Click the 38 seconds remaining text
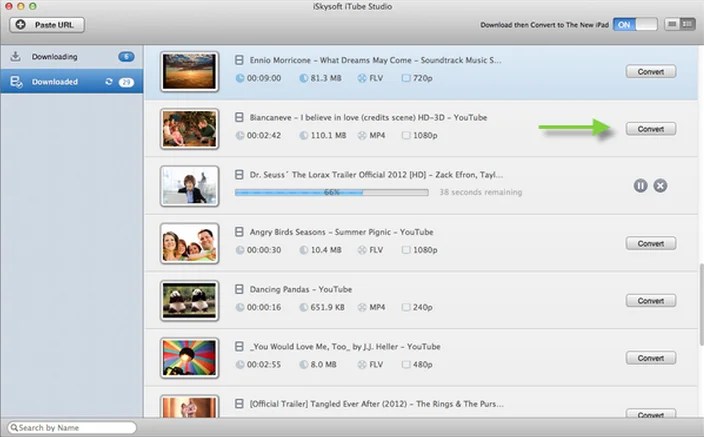The width and height of the screenshot is (704, 437). pos(480,192)
